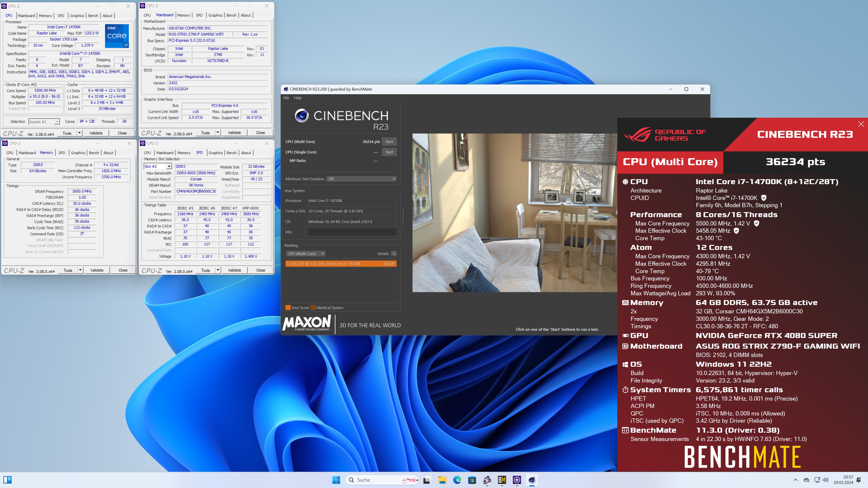Click the Cinebench sphere logo
The height and width of the screenshot is (488, 868).
[302, 115]
